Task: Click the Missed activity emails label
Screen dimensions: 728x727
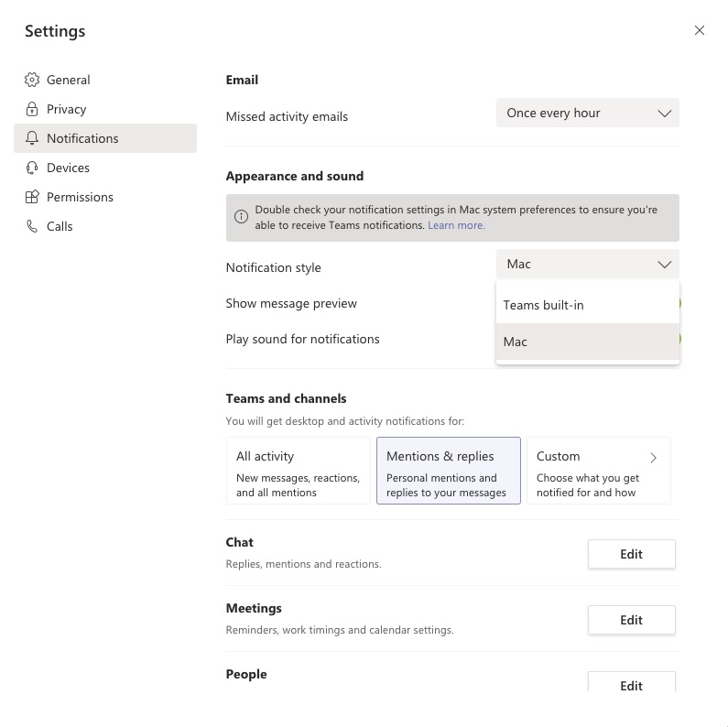Action: (x=287, y=116)
